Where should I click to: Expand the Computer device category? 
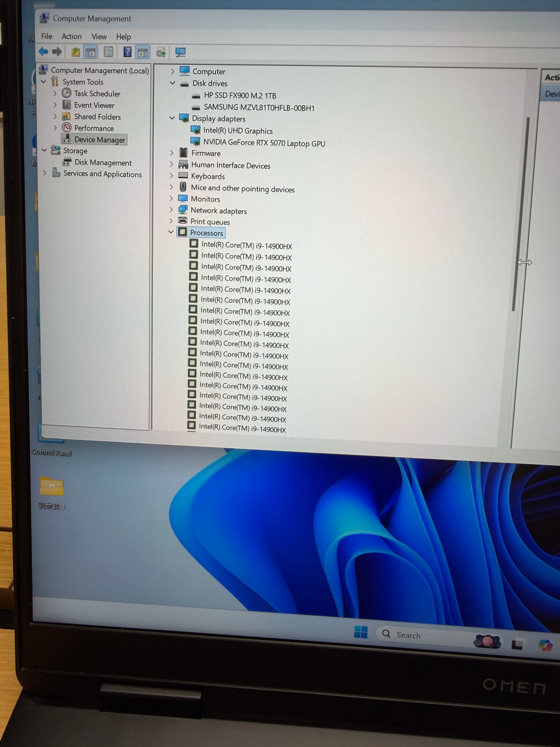click(x=173, y=71)
